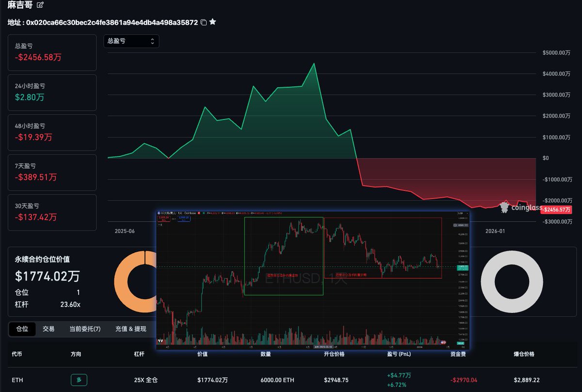The image size is (582, 392).
Task: Click the 方向 column header
Action: [76, 354]
